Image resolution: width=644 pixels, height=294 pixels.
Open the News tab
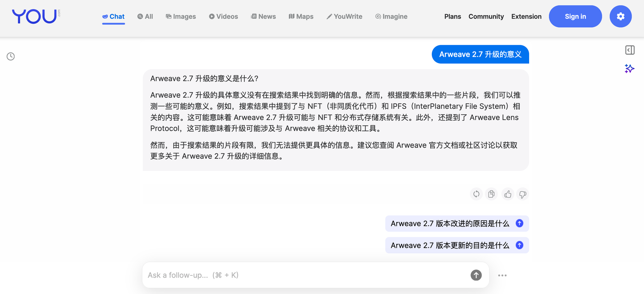(263, 17)
